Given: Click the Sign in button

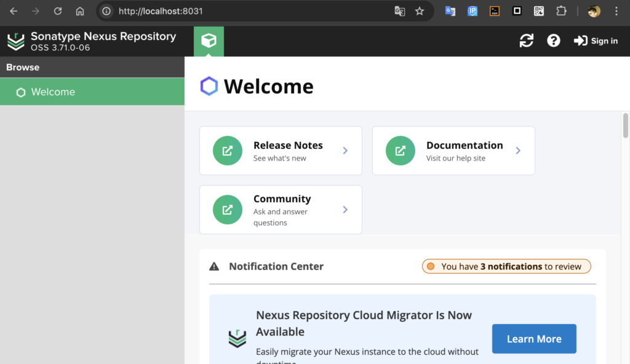Looking at the screenshot, I should [596, 41].
